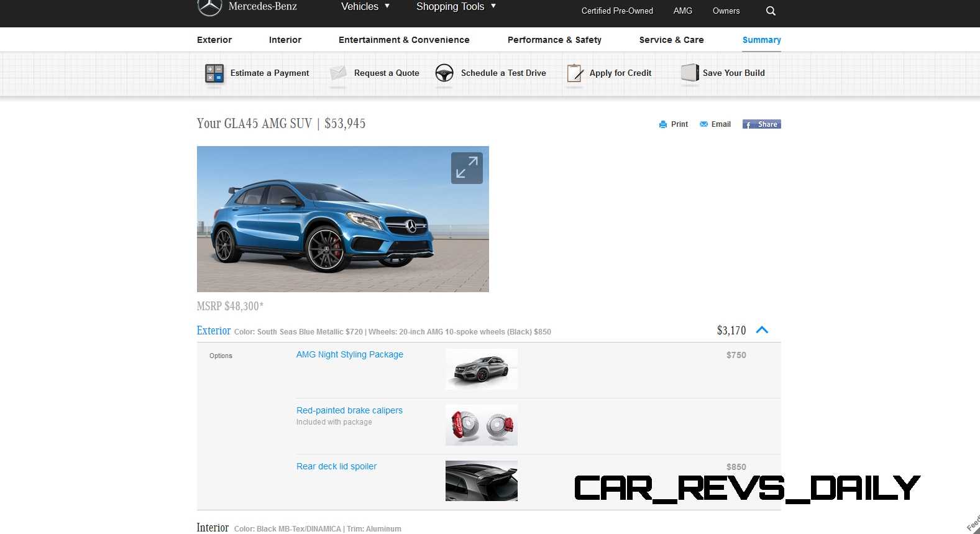Go to the Exterior tab

(214, 40)
